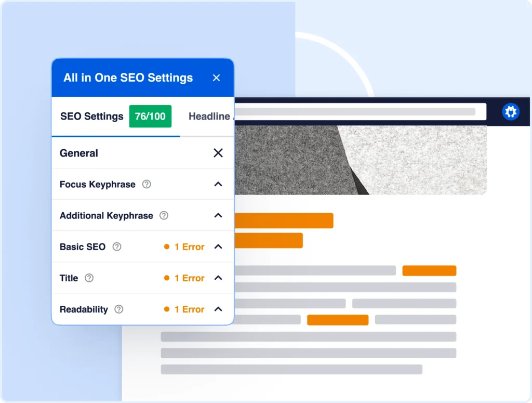
Task: Select the Readability label
Action: [84, 309]
